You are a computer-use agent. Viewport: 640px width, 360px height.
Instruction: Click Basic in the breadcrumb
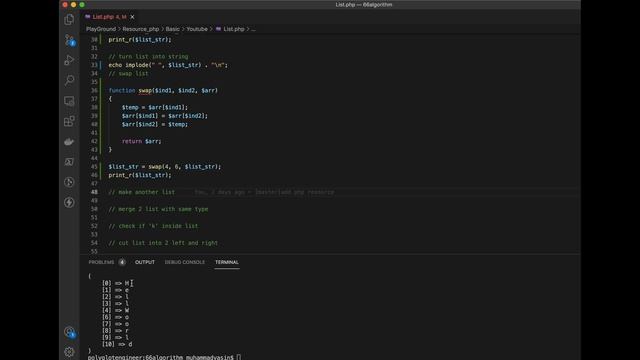click(x=172, y=29)
